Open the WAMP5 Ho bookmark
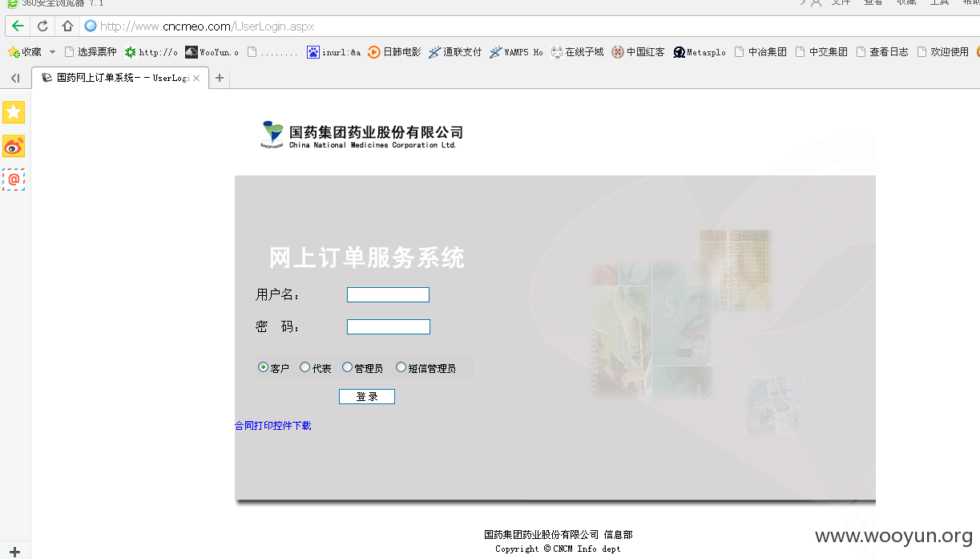The width and height of the screenshot is (980, 559). pyautogui.click(x=517, y=52)
